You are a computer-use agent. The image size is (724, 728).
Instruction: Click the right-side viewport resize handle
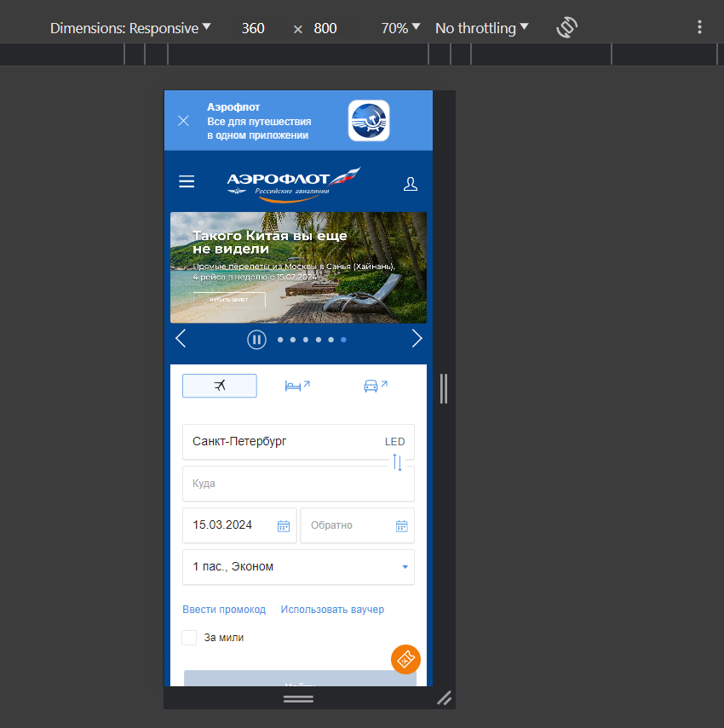[444, 388]
